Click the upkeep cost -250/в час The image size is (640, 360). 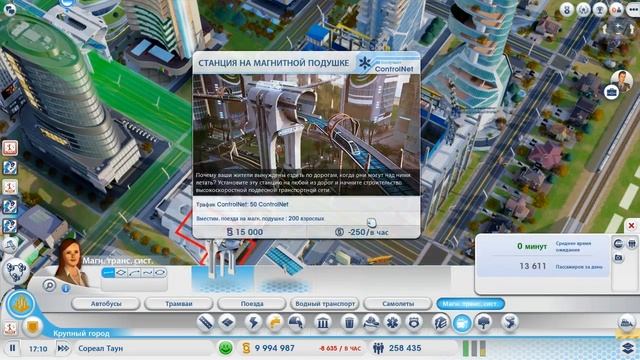[368, 232]
